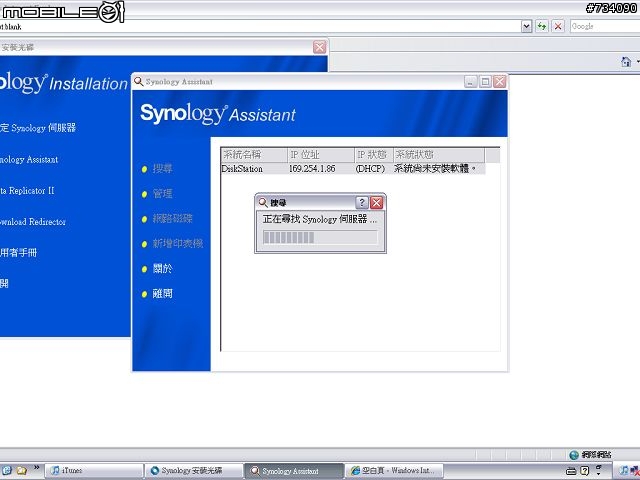Close the Synology Assistant window
The width and height of the screenshot is (640, 480).
(x=500, y=82)
